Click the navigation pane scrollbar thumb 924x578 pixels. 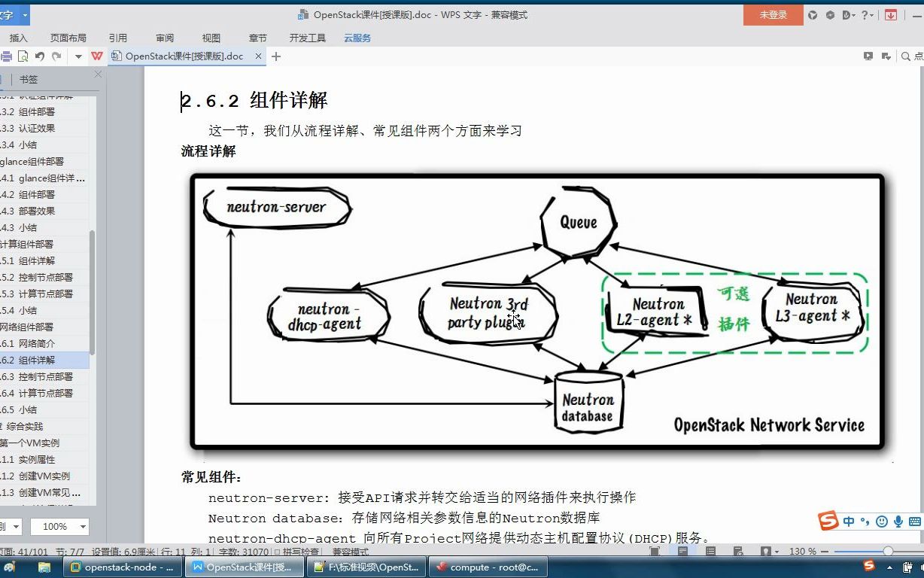click(93, 292)
